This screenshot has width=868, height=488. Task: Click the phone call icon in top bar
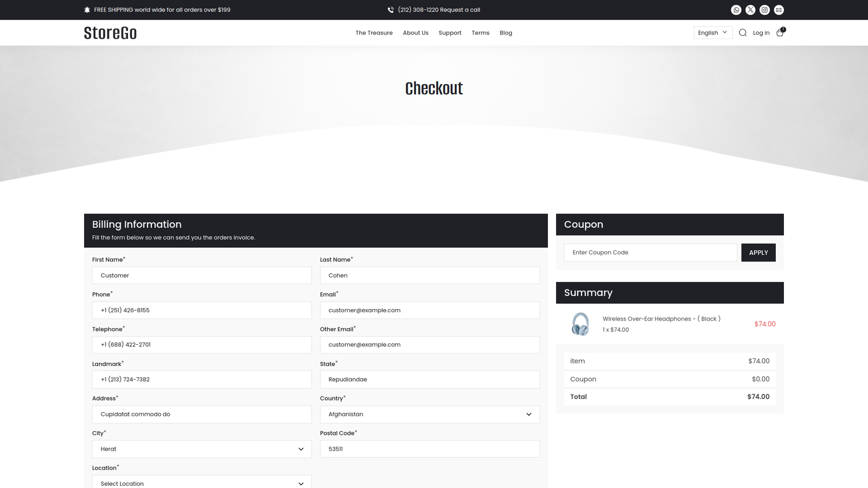391,10
